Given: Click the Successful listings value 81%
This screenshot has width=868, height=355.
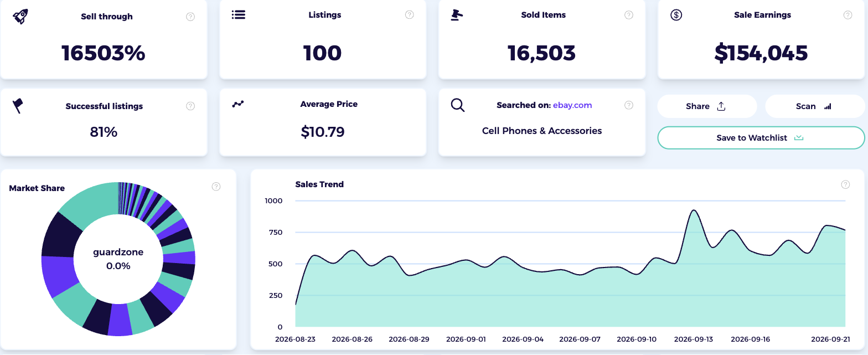Looking at the screenshot, I should pyautogui.click(x=104, y=132).
